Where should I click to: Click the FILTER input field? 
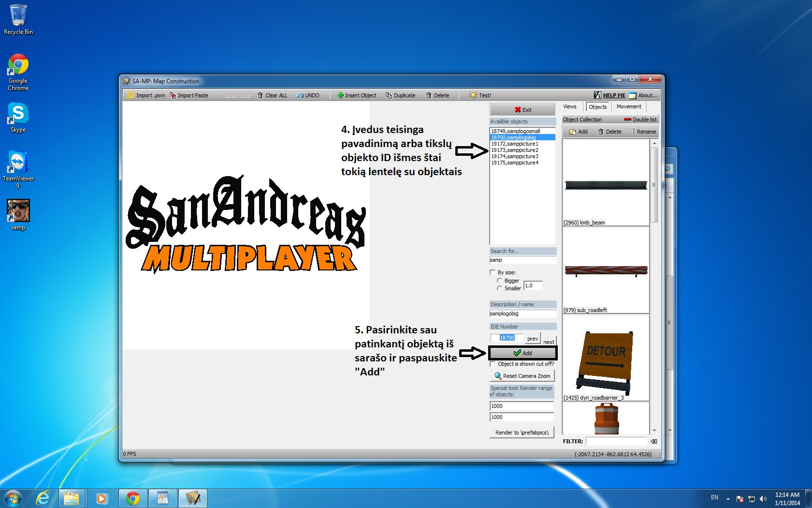pyautogui.click(x=616, y=441)
